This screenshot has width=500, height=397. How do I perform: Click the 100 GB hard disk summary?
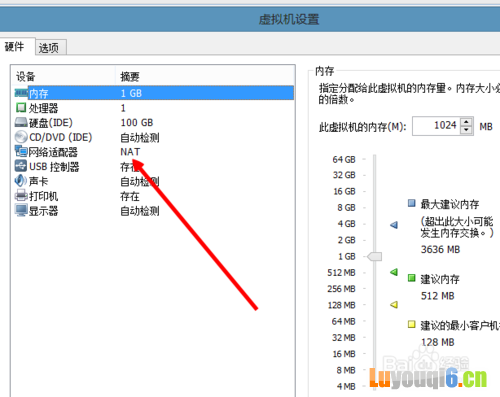click(x=137, y=123)
